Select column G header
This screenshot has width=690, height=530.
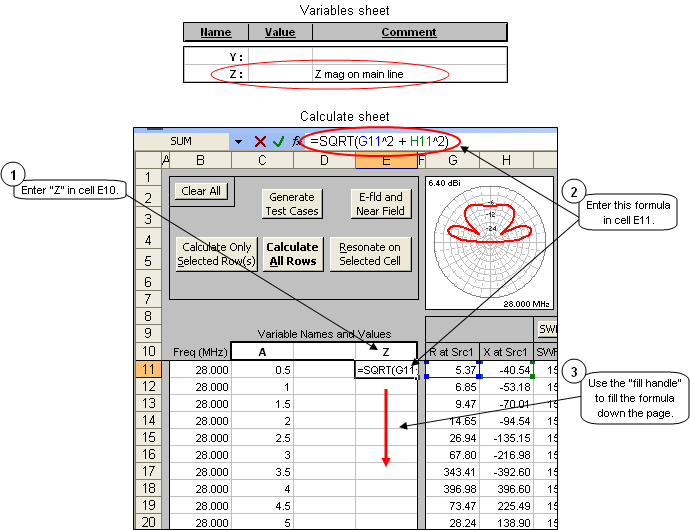pos(454,160)
